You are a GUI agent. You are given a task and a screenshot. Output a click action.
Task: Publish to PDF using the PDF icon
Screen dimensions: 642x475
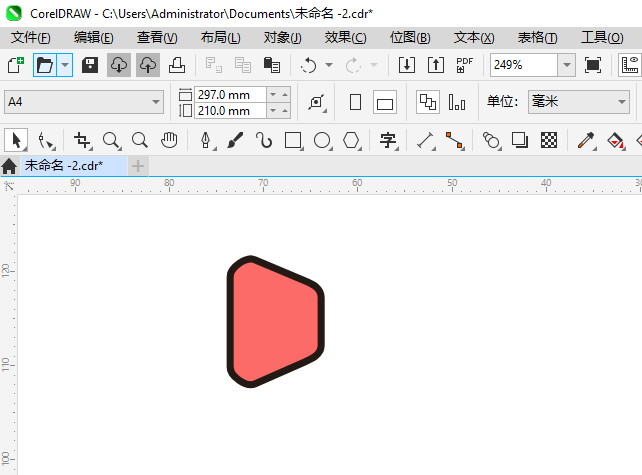(x=465, y=65)
